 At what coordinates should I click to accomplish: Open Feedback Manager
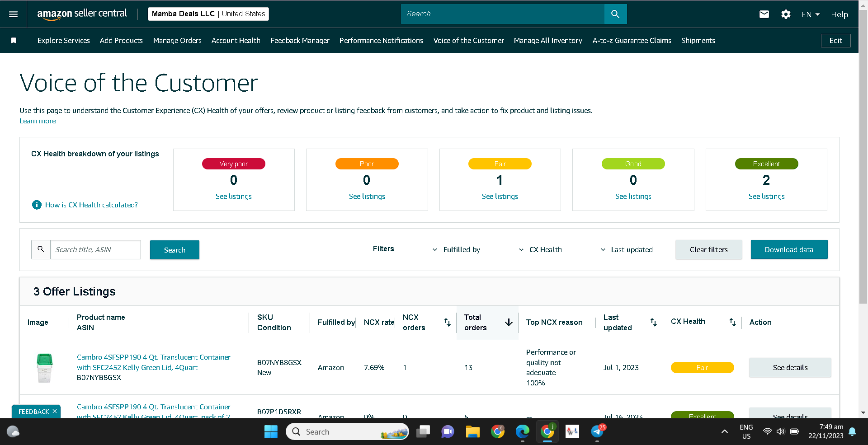[x=300, y=41]
